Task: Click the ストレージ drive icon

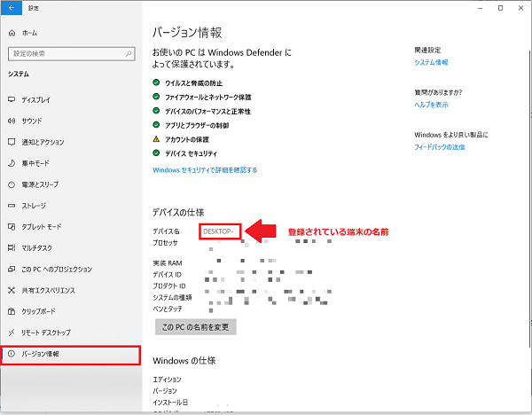Action: pos(12,206)
